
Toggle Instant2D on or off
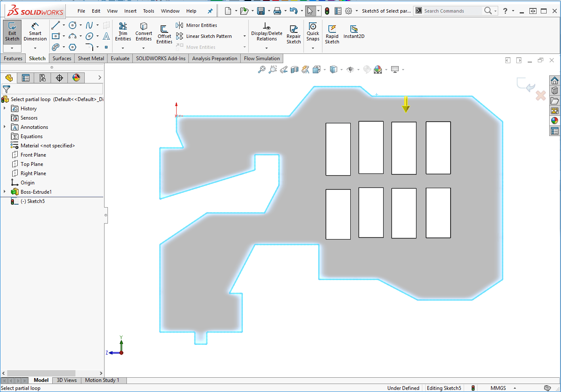click(x=354, y=32)
